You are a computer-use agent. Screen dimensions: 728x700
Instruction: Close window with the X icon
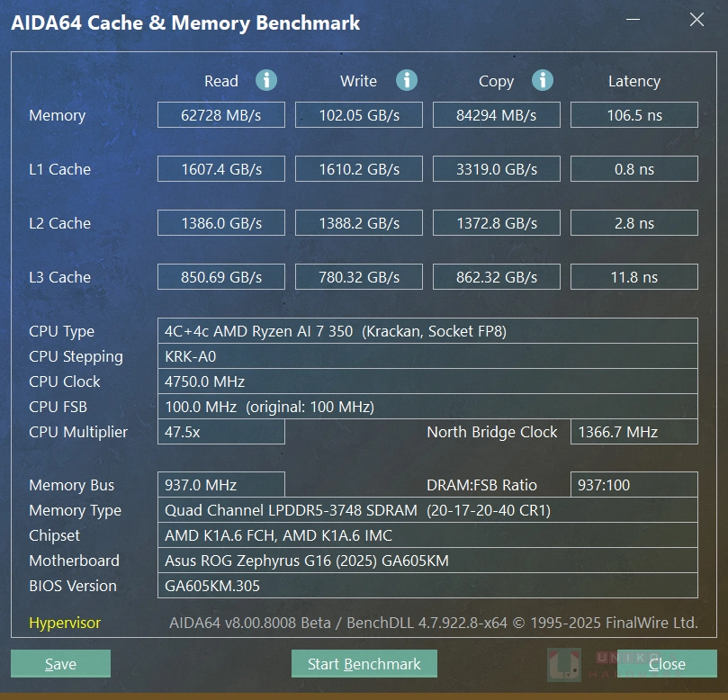pos(697,20)
